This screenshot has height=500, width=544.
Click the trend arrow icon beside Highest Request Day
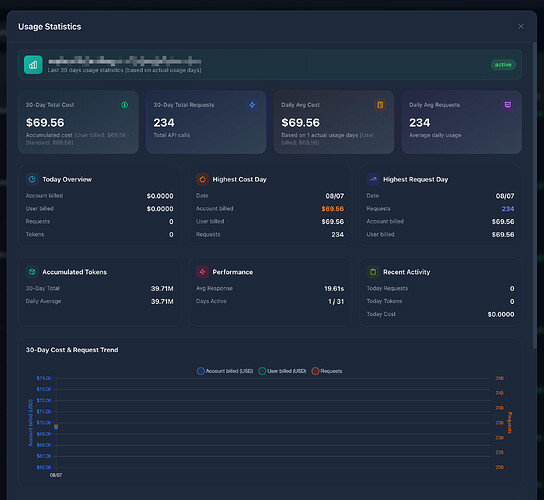click(x=373, y=179)
